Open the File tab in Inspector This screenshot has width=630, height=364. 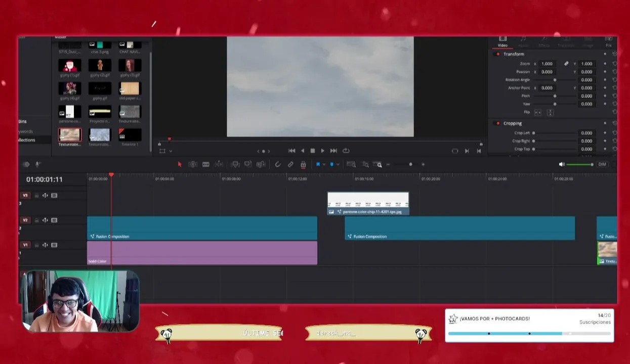609,41
